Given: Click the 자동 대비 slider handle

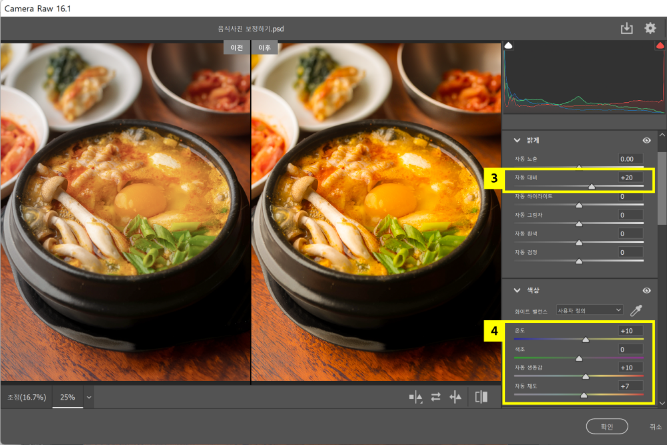Looking at the screenshot, I should (x=592, y=186).
